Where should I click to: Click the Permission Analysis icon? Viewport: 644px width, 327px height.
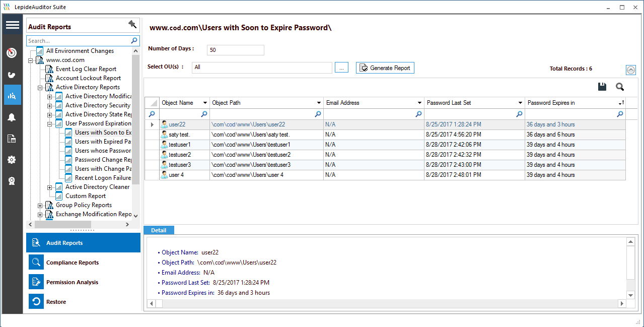(36, 282)
